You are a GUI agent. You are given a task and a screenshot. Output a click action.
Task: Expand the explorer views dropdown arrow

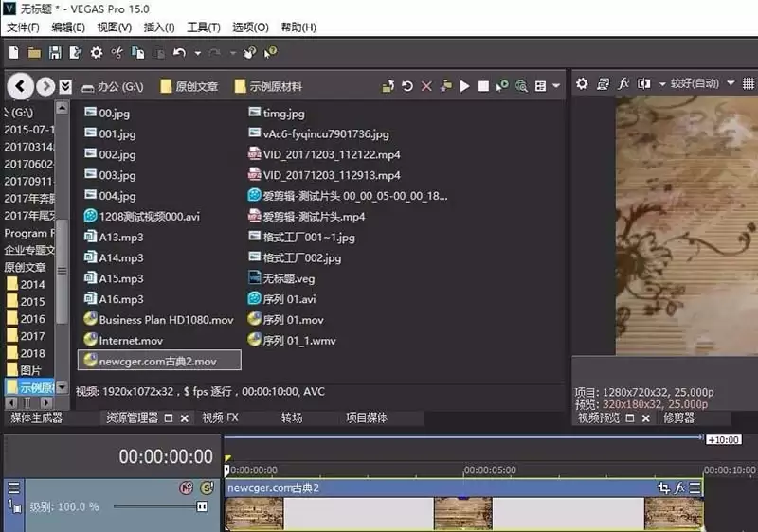coord(556,86)
